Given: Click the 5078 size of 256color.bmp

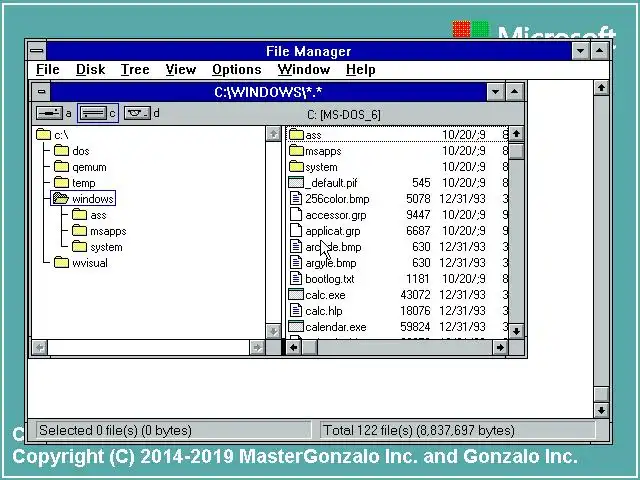Looking at the screenshot, I should (x=418, y=199).
